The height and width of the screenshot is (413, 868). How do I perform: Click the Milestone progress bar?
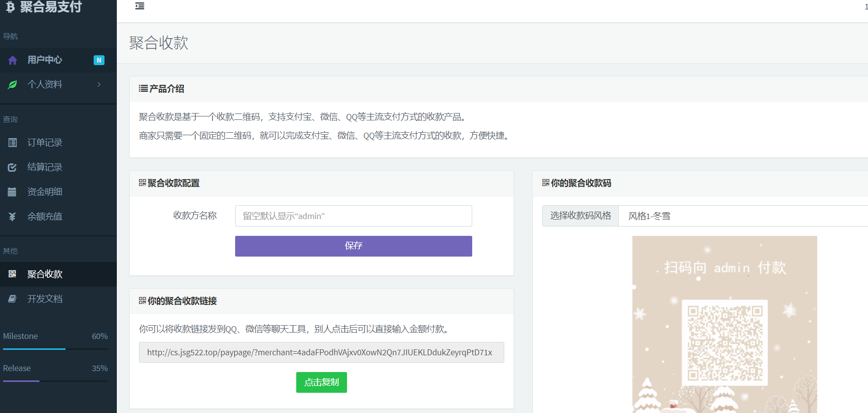coord(55,349)
